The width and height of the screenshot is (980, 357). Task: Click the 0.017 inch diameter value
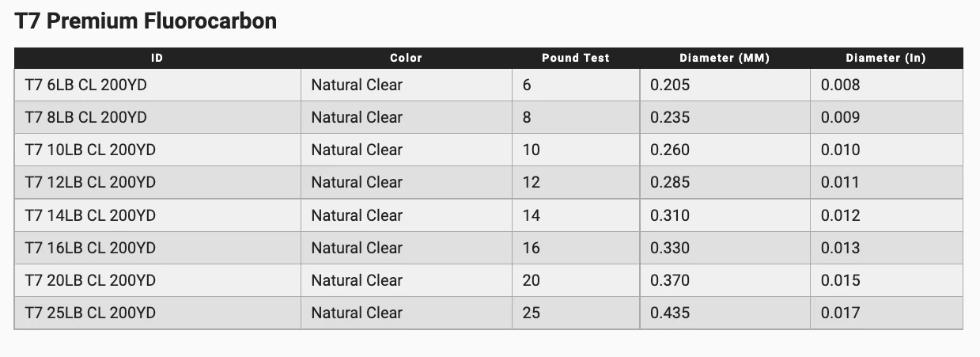(x=840, y=313)
